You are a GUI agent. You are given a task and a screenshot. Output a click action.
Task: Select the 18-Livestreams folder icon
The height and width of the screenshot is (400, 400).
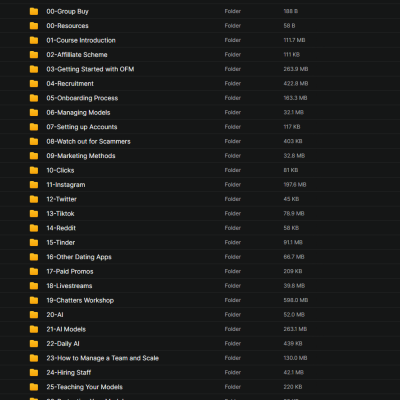coord(34,286)
